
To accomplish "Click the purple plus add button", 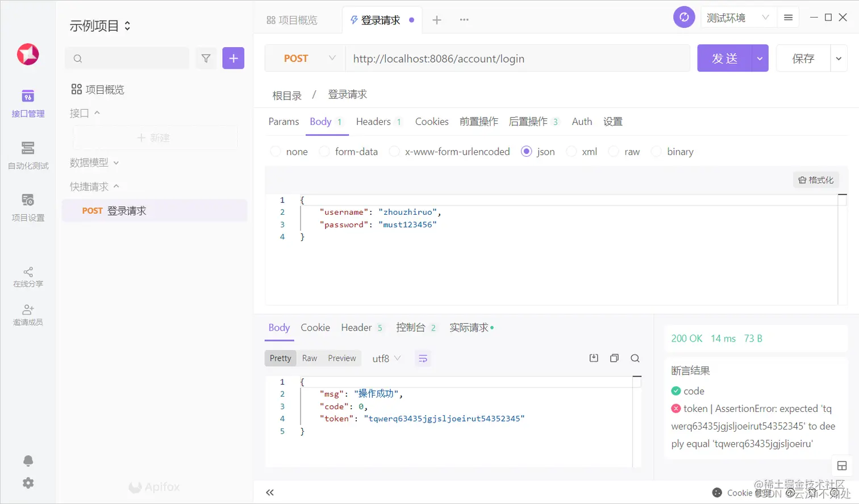I will (233, 58).
